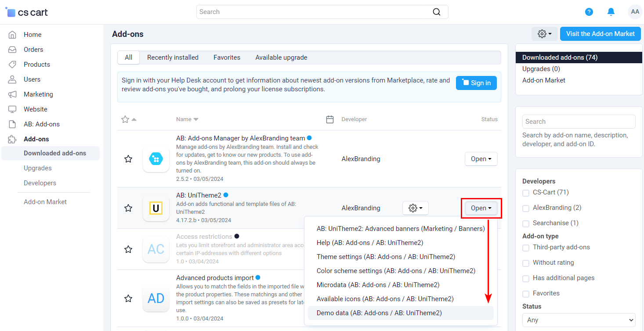The height and width of the screenshot is (331, 644).
Task: Click the Access restrictions AC logo
Action: 156,249
